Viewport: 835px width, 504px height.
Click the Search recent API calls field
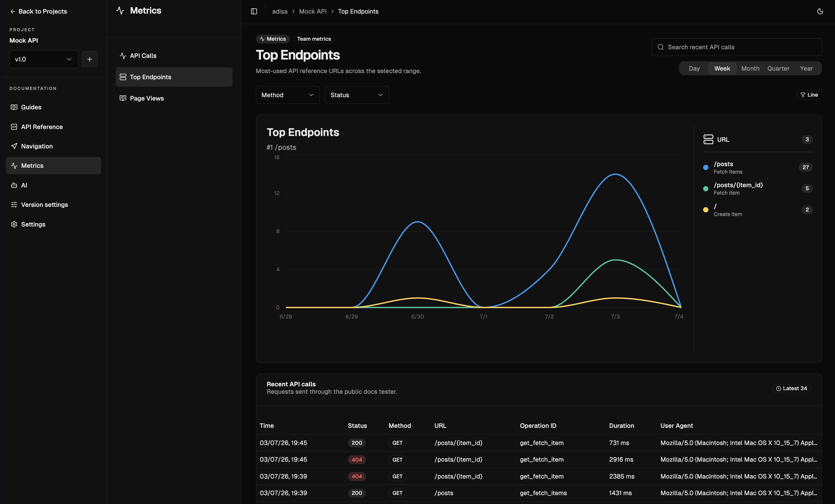736,47
